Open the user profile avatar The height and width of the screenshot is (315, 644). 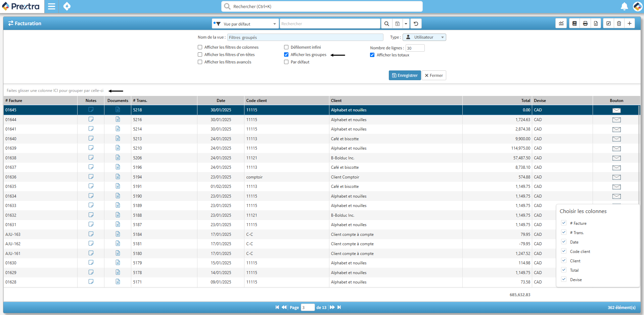click(637, 6)
